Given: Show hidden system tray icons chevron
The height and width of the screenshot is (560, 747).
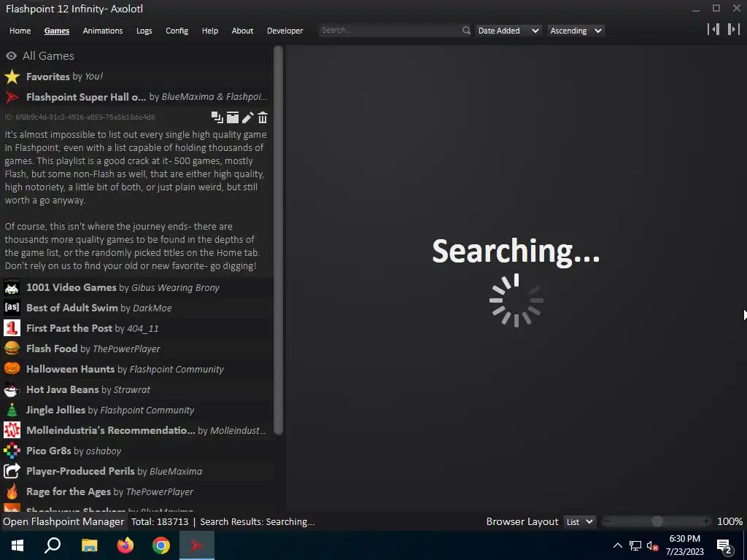Looking at the screenshot, I should point(617,545).
